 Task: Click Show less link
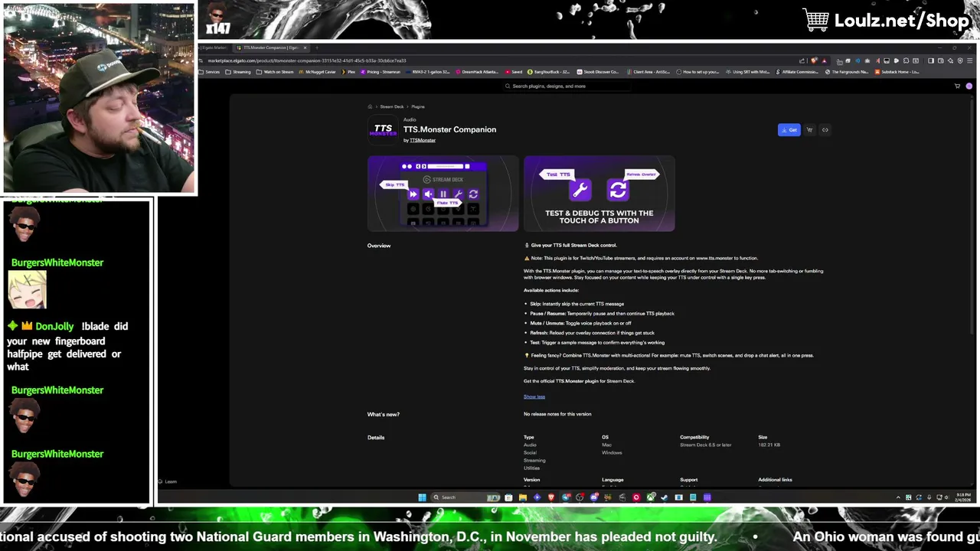pyautogui.click(x=534, y=396)
